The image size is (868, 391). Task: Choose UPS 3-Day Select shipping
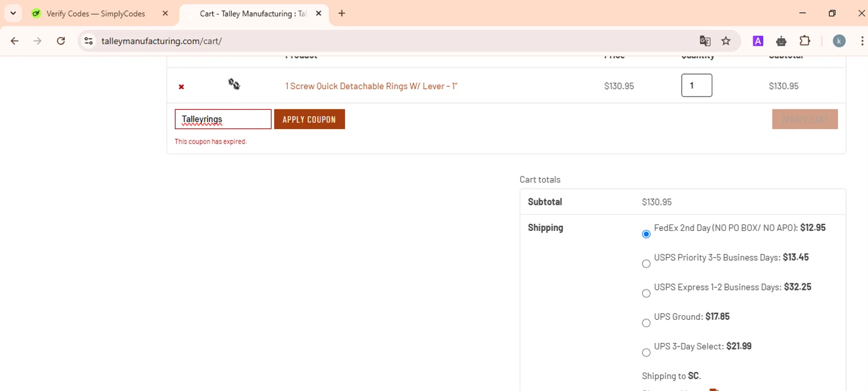pyautogui.click(x=646, y=353)
